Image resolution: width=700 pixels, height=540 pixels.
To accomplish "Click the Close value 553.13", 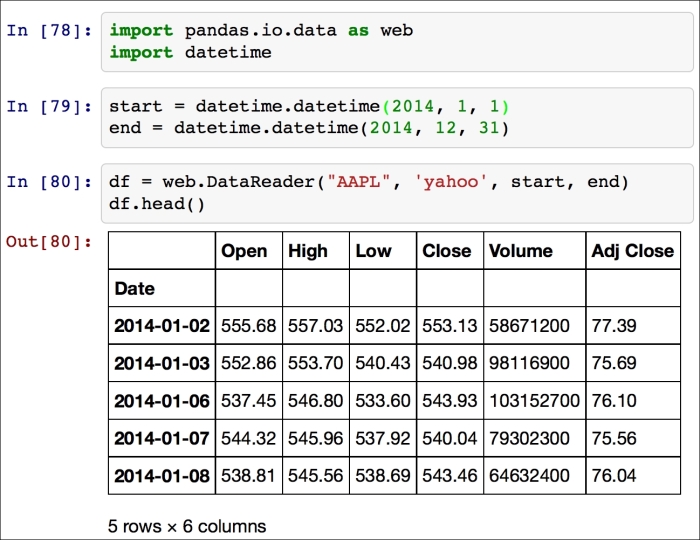I will click(450, 326).
